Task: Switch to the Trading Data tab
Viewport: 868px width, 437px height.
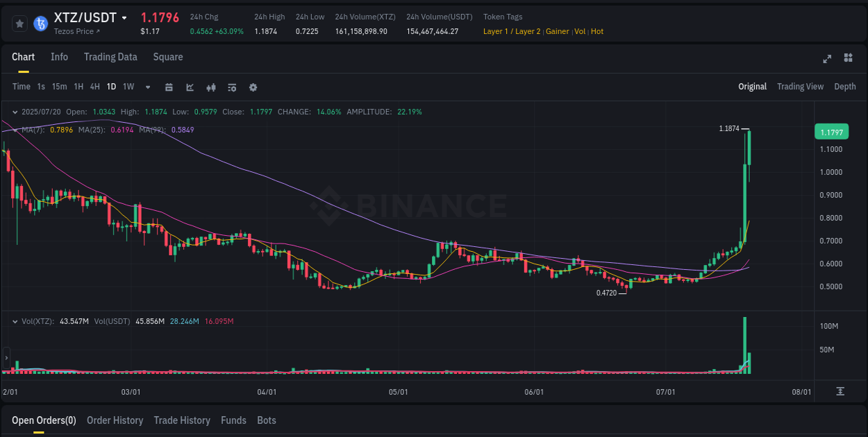Action: (x=110, y=57)
